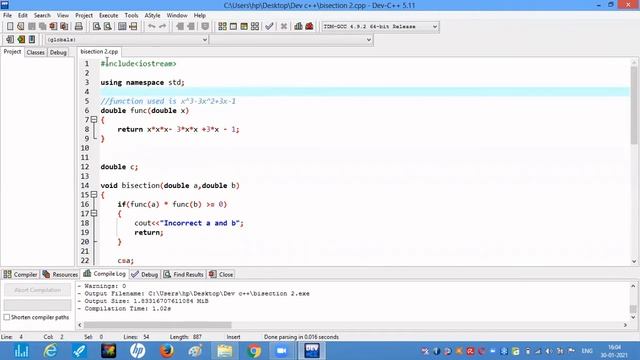Click the Close tab in the bottom panel
Viewport: 640px width, 360px height.
tap(221, 274)
